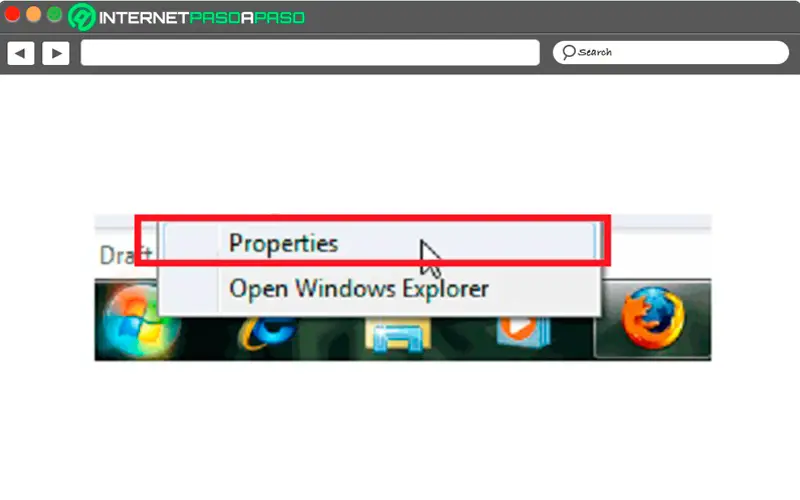
Task: Click the green PASOAPASO header text
Action: pos(247,18)
